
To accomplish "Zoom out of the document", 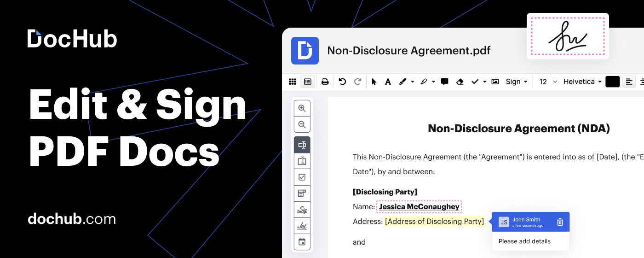I will (302, 124).
